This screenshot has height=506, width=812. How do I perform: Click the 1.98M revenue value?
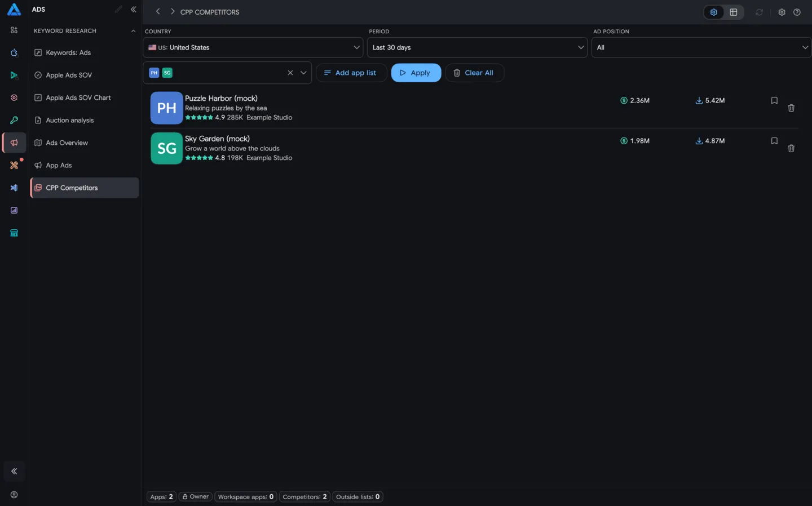639,141
